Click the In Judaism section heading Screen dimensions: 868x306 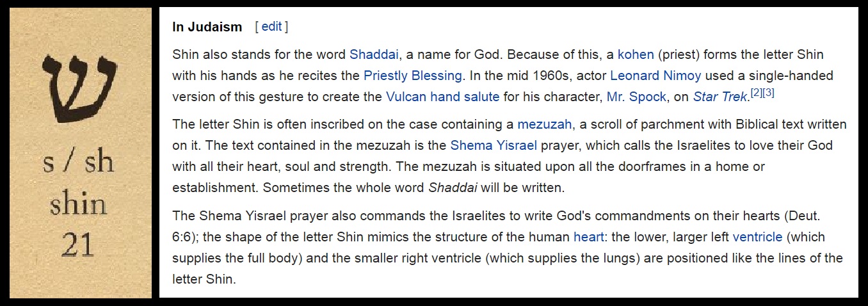pos(207,27)
